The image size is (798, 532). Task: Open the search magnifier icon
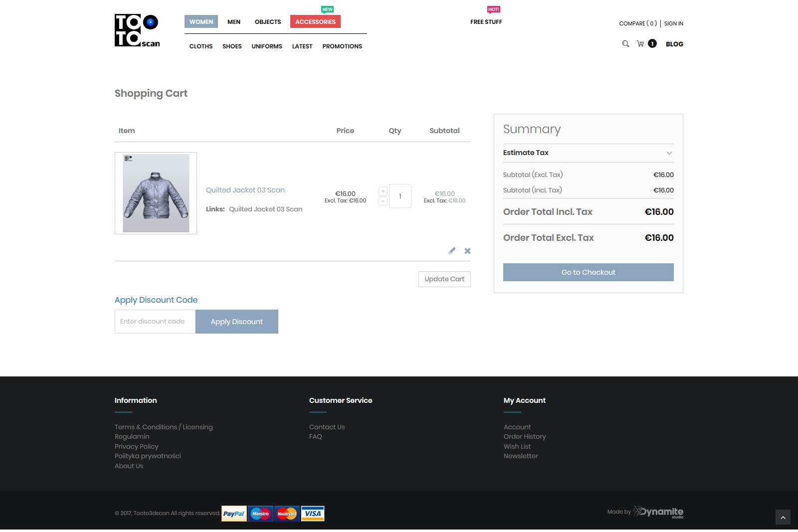[625, 44]
